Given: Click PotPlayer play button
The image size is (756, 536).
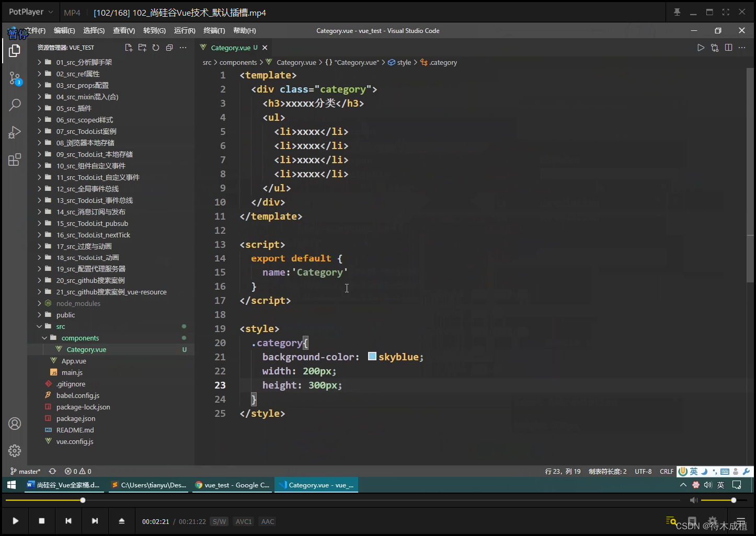Looking at the screenshot, I should click(16, 521).
